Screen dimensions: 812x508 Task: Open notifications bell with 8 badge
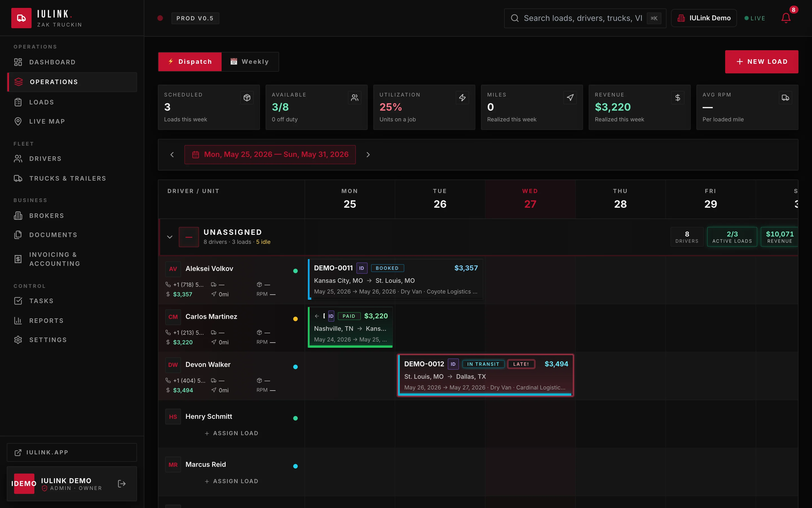pos(786,18)
